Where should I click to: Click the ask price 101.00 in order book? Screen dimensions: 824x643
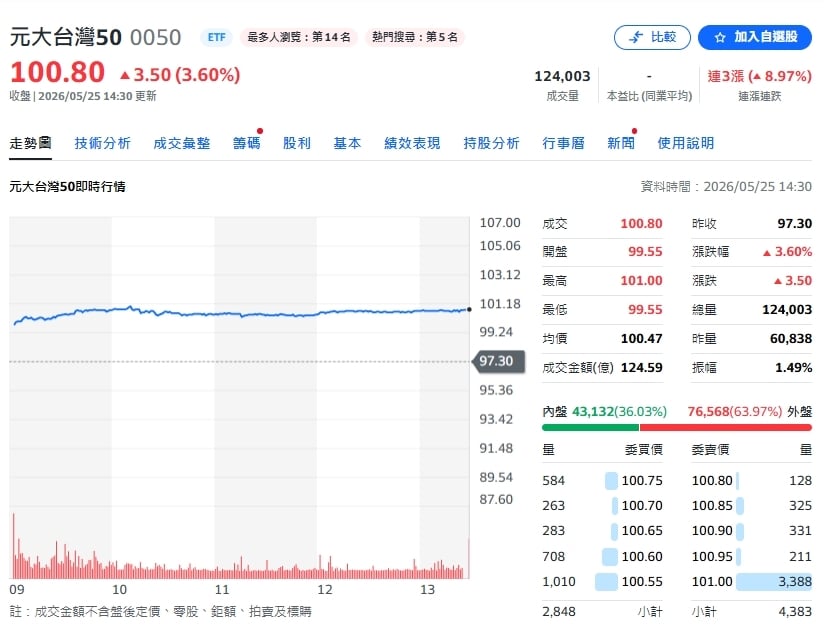coord(712,582)
